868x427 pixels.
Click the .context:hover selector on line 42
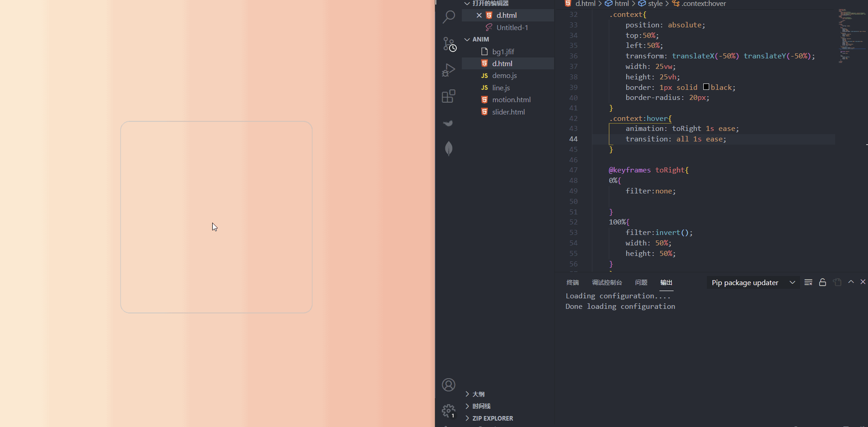click(x=640, y=119)
